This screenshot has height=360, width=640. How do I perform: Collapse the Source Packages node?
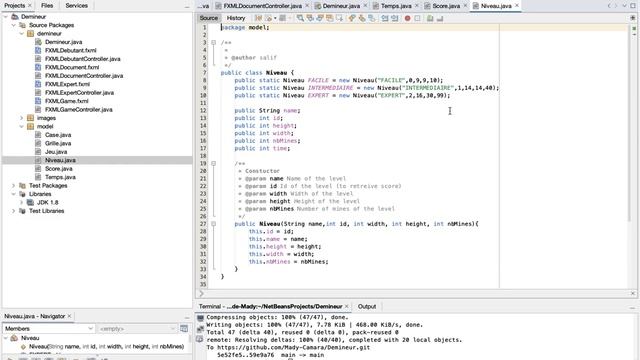pyautogui.click(x=13, y=25)
